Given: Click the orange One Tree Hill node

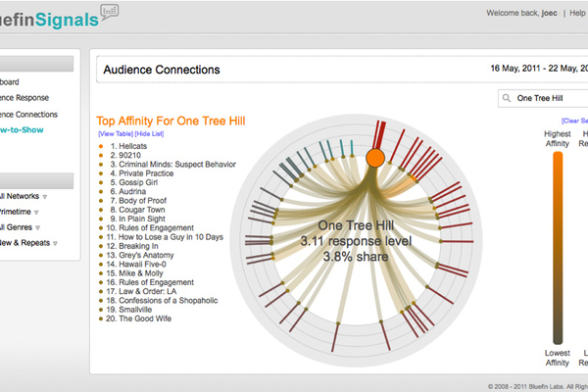Looking at the screenshot, I should [375, 158].
